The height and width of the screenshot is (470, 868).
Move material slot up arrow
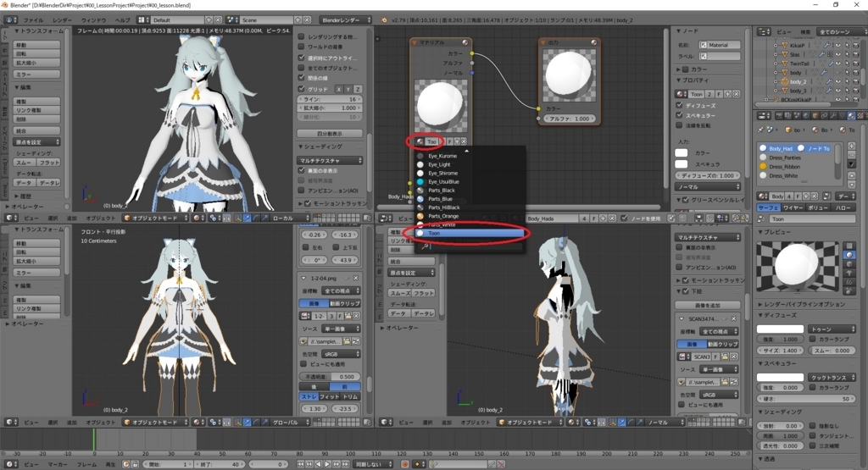851,176
